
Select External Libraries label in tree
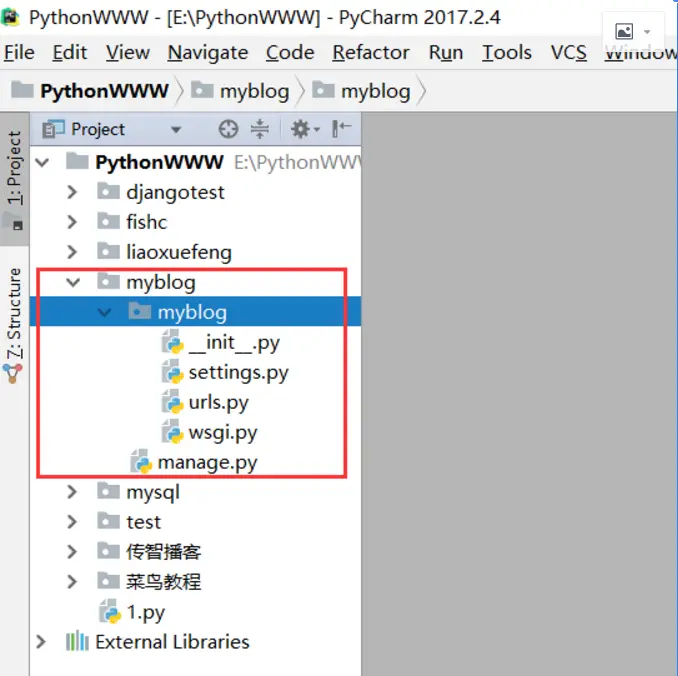(173, 642)
